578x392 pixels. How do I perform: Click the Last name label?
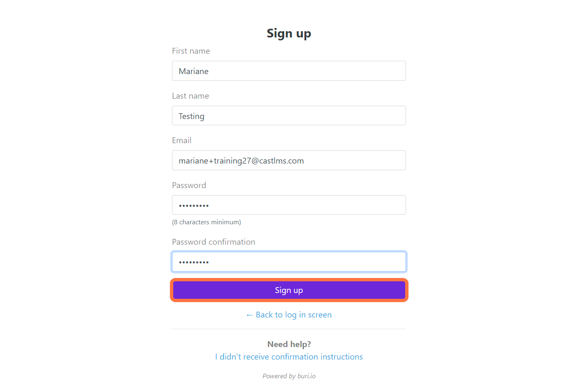tap(190, 96)
